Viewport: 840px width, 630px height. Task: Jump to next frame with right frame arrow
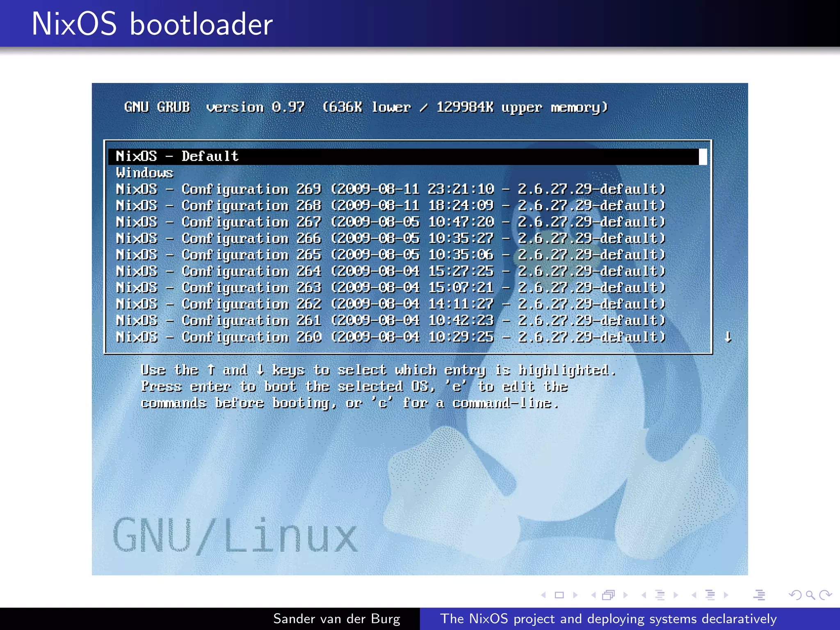[625, 595]
